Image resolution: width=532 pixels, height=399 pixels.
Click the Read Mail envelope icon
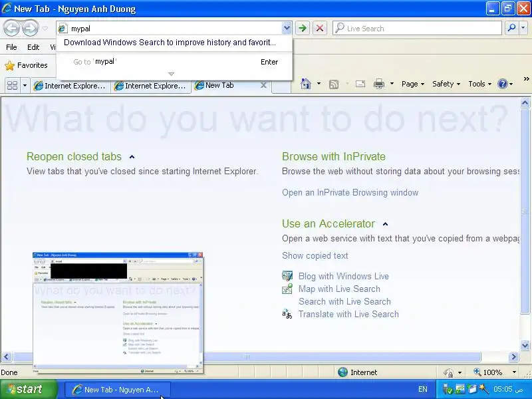pos(360,84)
